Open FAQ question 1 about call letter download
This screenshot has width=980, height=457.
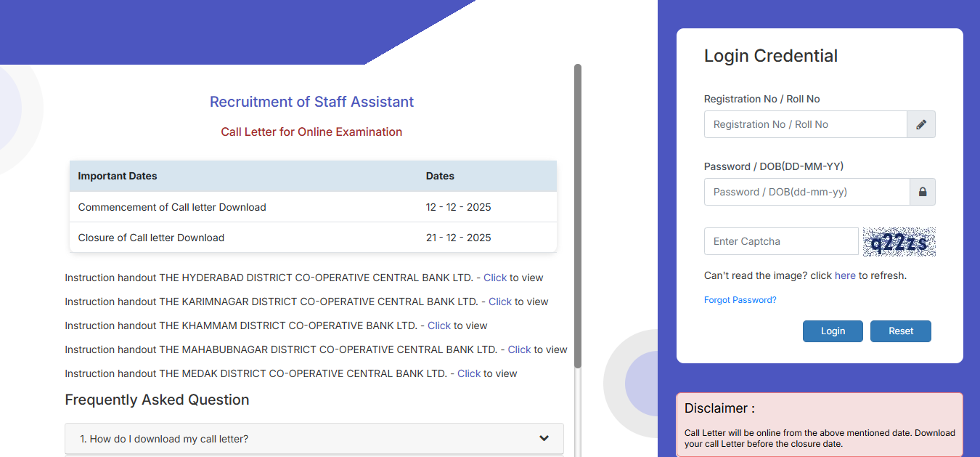click(x=164, y=439)
